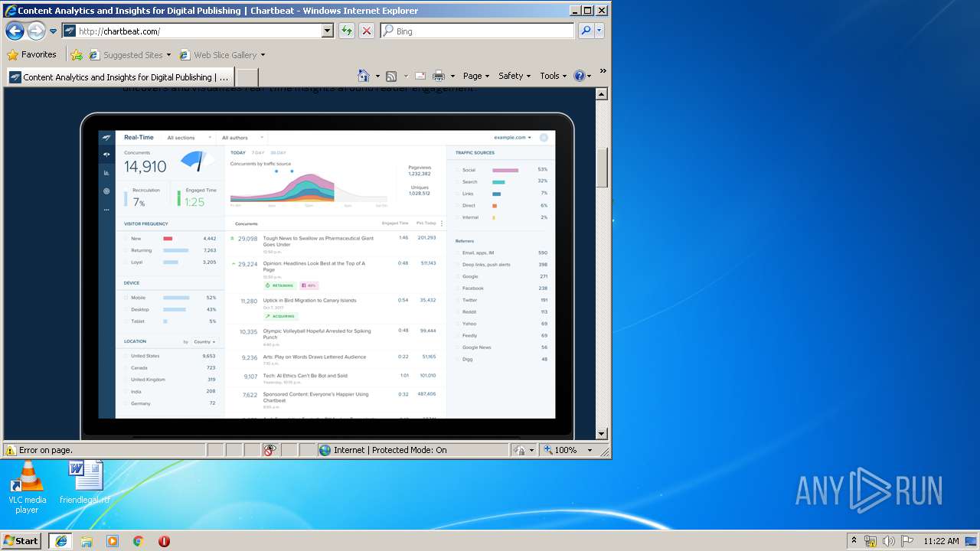Click the volume speaker tray icon
The height and width of the screenshot is (551, 980).
click(x=888, y=541)
